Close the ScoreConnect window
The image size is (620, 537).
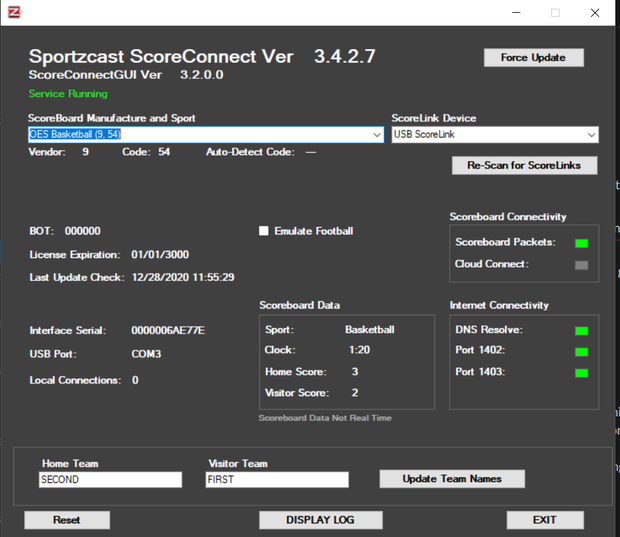595,13
